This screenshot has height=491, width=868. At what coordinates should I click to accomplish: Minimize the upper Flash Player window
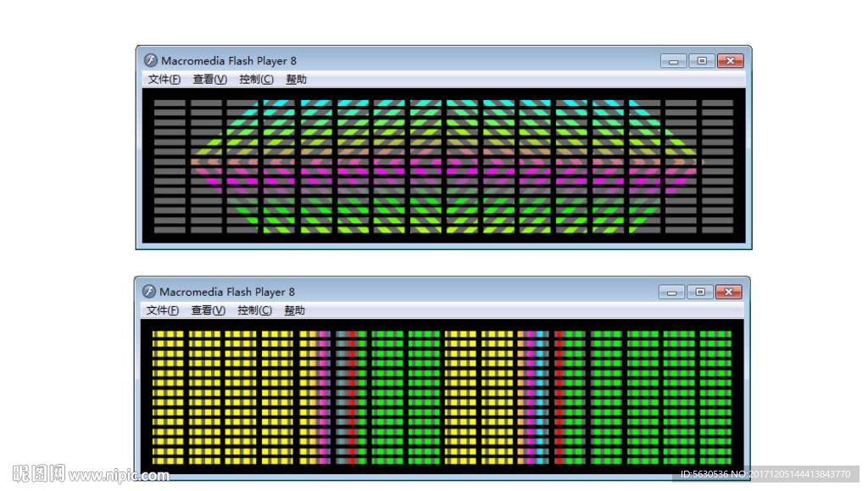[674, 61]
